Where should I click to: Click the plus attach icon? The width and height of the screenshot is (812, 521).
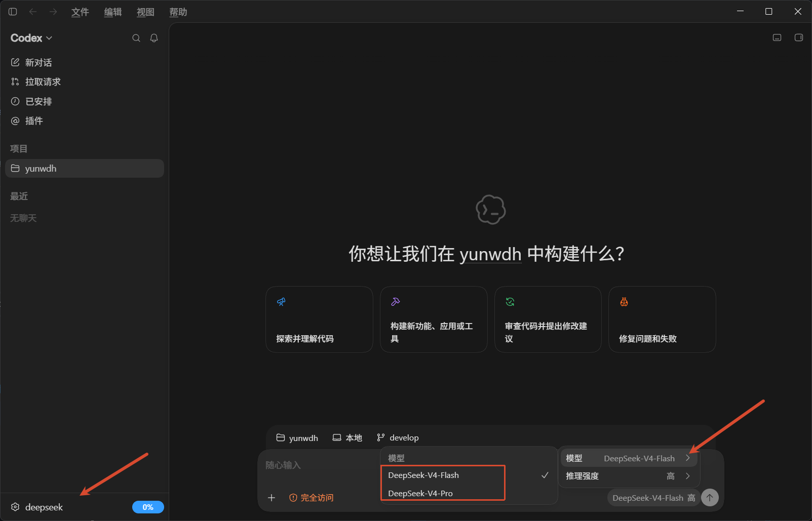(272, 498)
